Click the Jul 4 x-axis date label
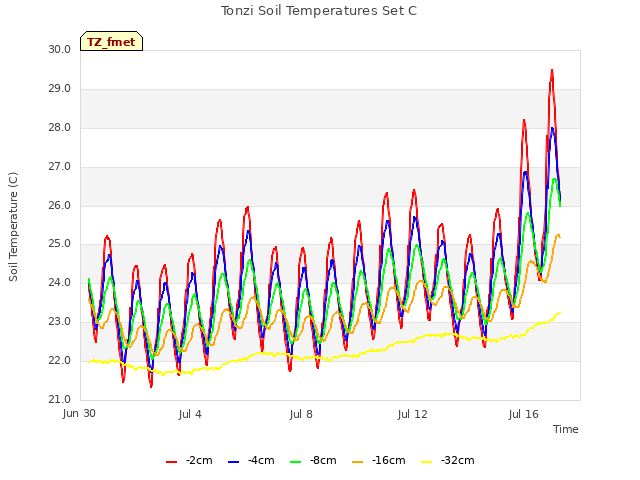Screen dimensions: 640x480 pos(190,414)
